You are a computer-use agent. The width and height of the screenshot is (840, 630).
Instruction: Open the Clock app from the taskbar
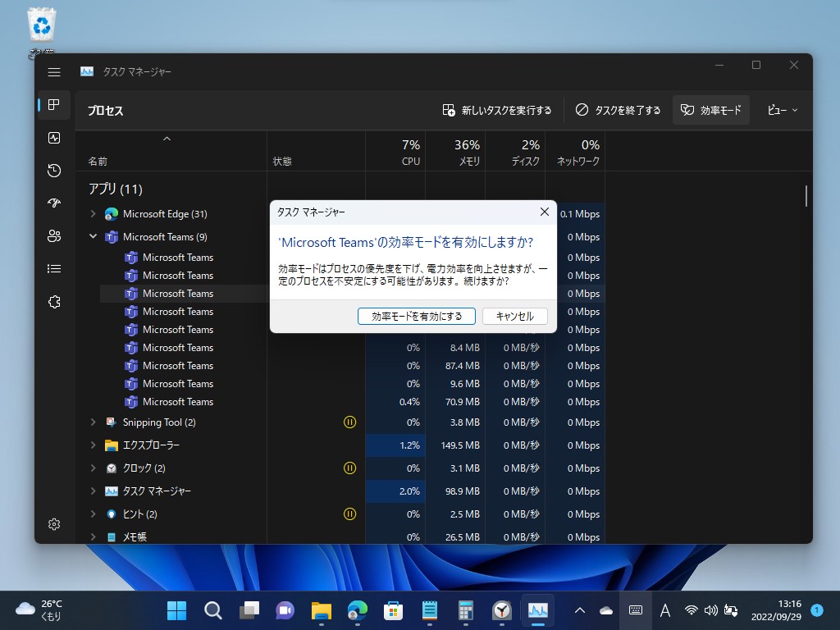(502, 610)
